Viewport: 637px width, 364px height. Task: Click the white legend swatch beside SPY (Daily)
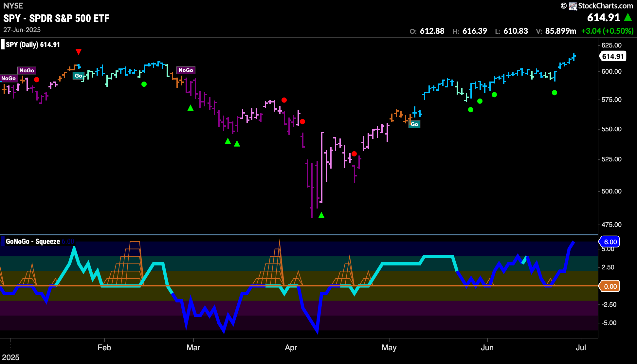coord(3,45)
